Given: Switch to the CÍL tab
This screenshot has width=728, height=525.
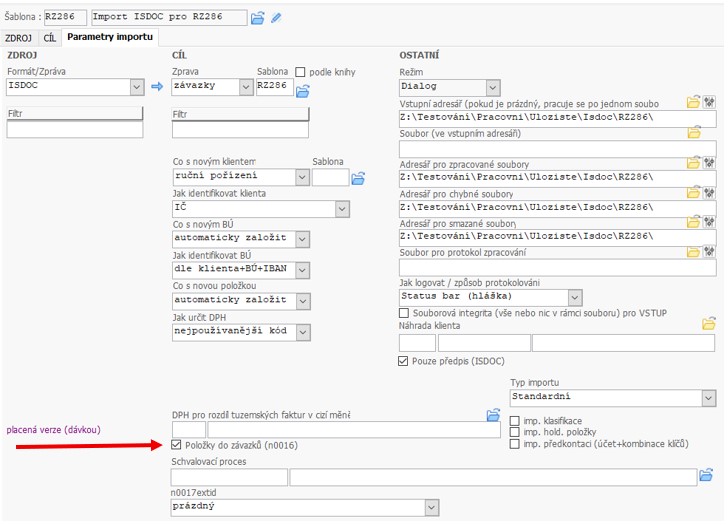Looking at the screenshot, I should (49, 37).
